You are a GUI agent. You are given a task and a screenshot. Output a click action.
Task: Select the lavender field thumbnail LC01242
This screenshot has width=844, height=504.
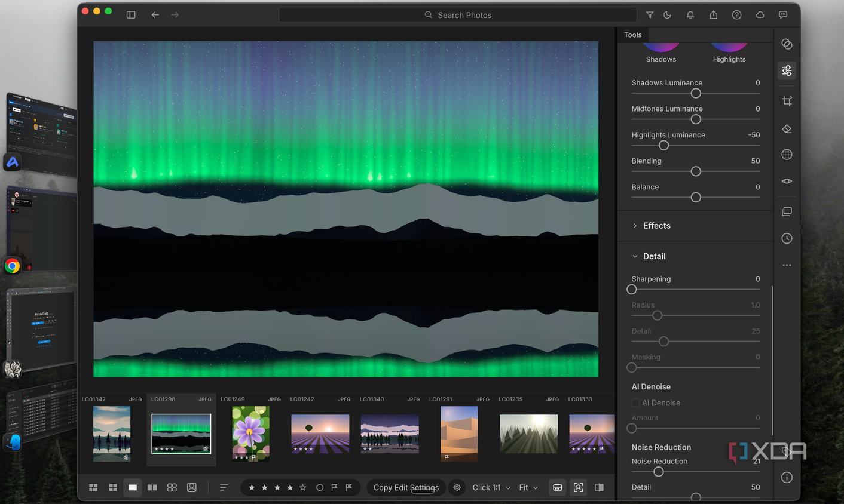[320, 434]
